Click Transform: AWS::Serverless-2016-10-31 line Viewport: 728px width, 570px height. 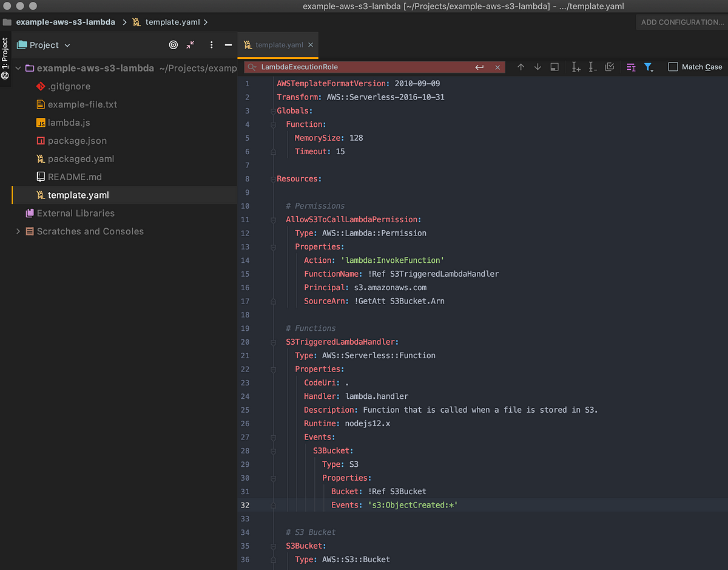click(x=360, y=97)
